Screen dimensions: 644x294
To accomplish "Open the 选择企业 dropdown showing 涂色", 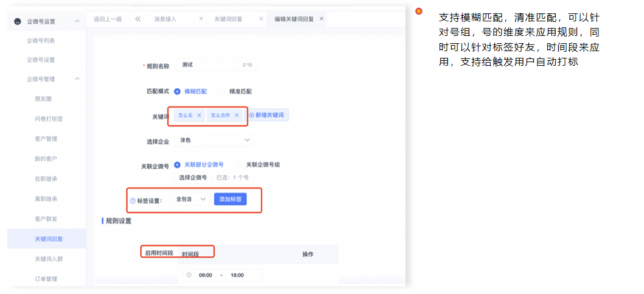I will [x=214, y=140].
